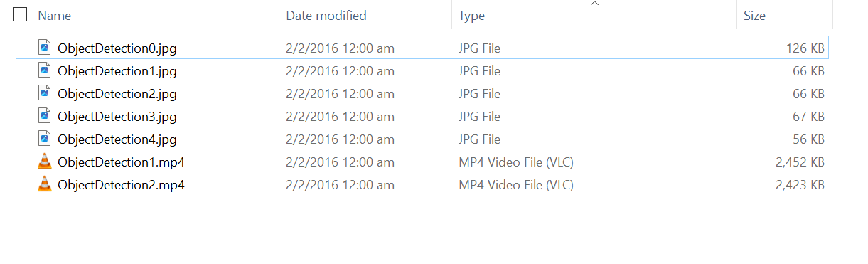Image resolution: width=868 pixels, height=264 pixels.
Task: Click the MP4 Video File type of ObjectDetection2.mp4
Action: point(516,185)
